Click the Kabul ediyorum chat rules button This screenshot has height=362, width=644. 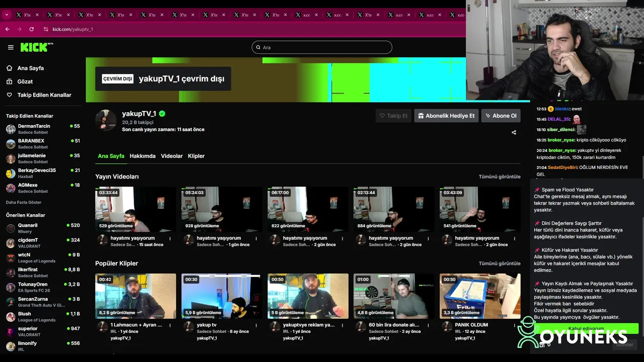(x=586, y=328)
